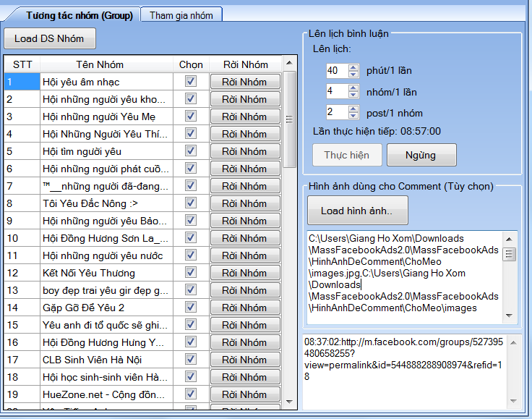The image size is (532, 419).
Task: Increase the post/1 nhóm value with up arrow
Action: (x=353, y=109)
